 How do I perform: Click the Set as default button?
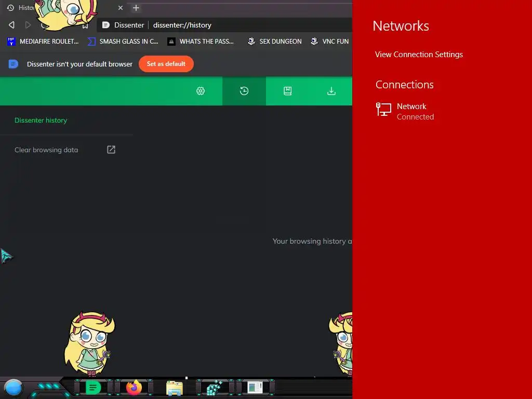pyautogui.click(x=166, y=64)
